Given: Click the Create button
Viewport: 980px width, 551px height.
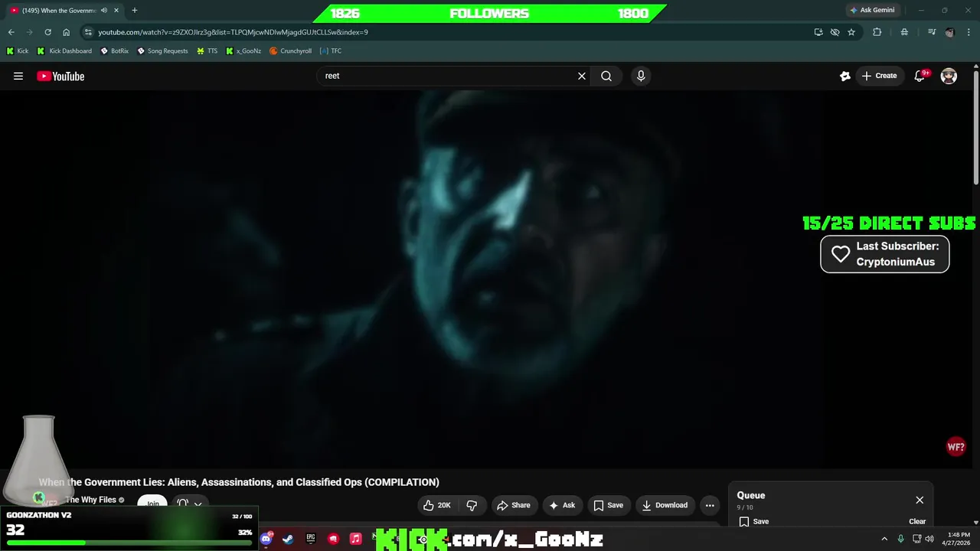Looking at the screenshot, I should click(879, 76).
